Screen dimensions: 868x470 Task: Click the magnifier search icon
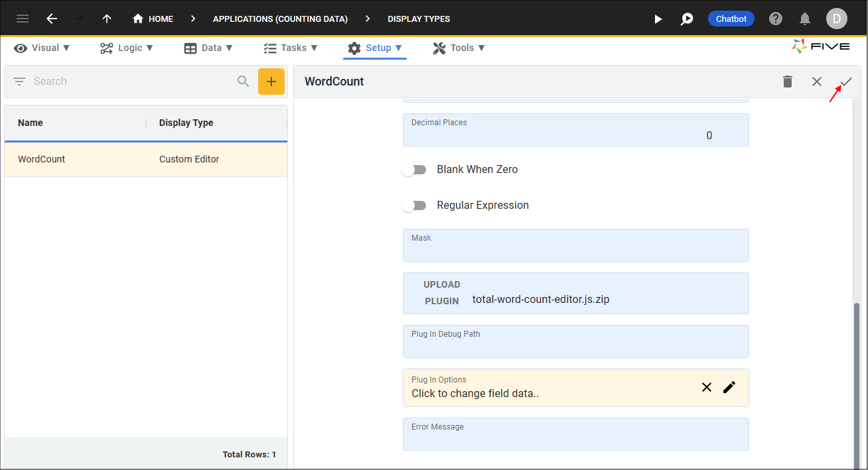click(244, 82)
